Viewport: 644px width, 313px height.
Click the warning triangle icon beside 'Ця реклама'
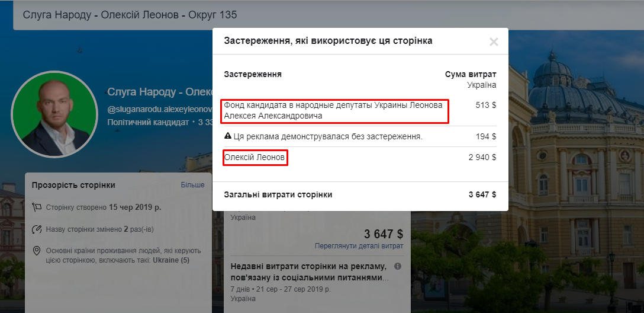point(227,136)
